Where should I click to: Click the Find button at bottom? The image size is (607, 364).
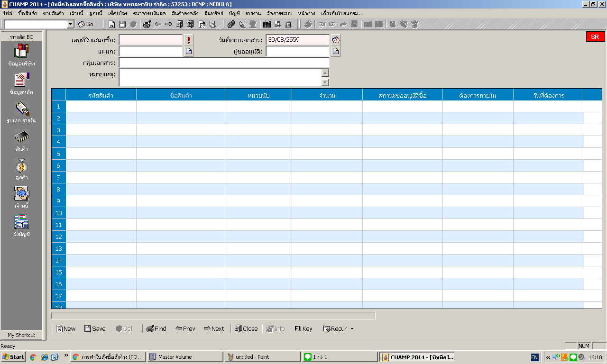pyautogui.click(x=156, y=328)
